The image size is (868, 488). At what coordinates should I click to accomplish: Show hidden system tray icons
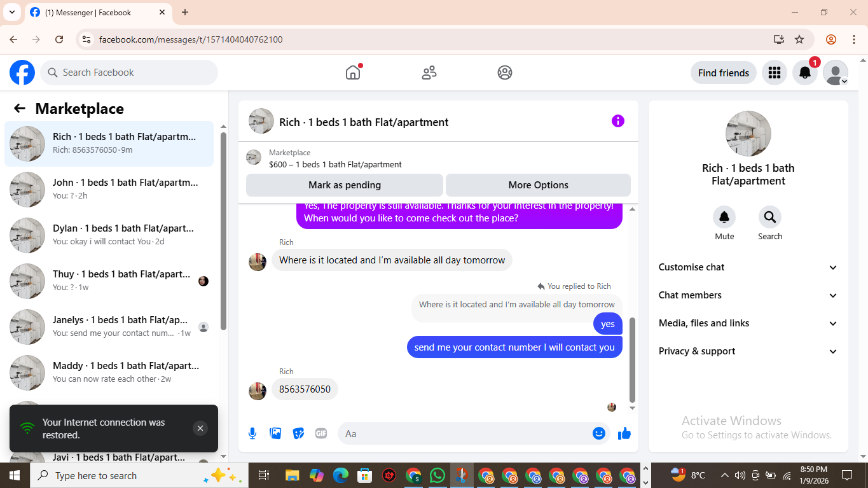click(x=724, y=475)
